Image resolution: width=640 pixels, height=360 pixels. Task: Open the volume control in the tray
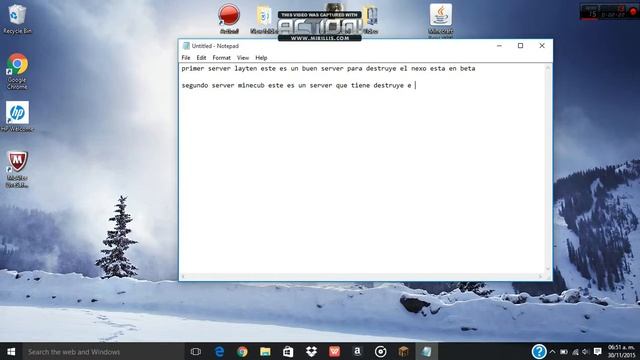click(586, 351)
